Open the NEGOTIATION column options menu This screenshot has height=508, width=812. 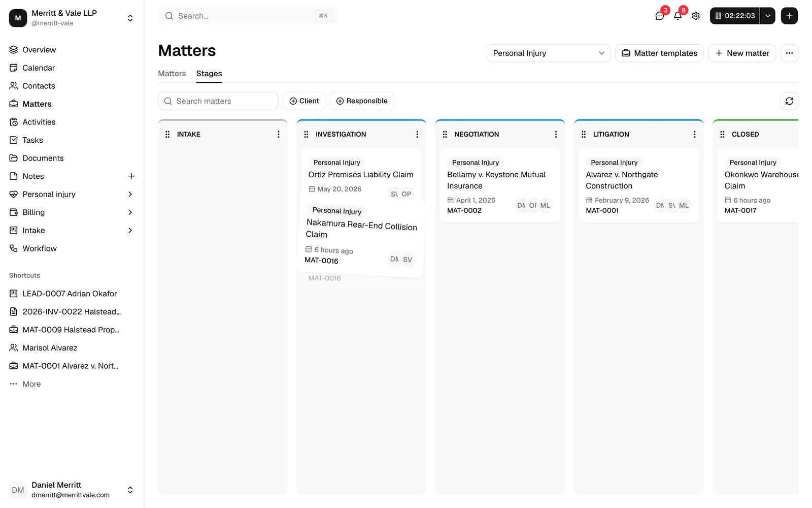click(556, 134)
